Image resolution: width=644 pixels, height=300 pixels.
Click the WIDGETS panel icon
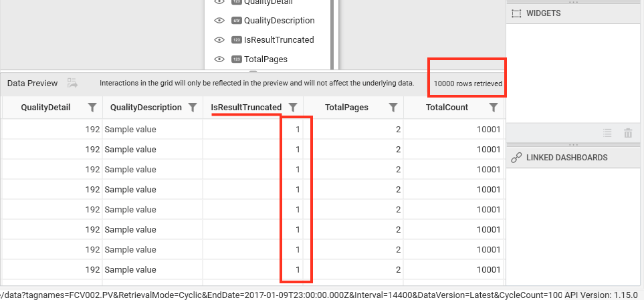point(516,13)
